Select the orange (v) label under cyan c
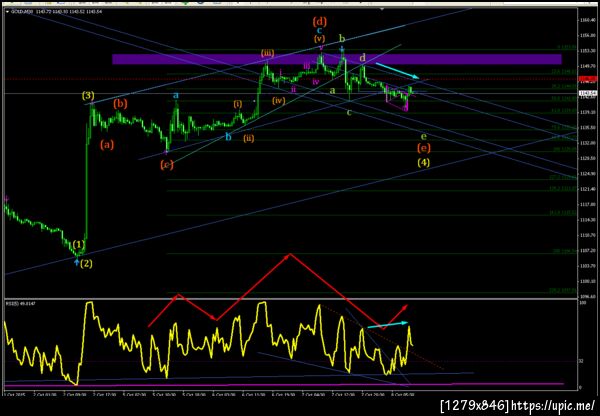600x416 pixels. click(320, 39)
